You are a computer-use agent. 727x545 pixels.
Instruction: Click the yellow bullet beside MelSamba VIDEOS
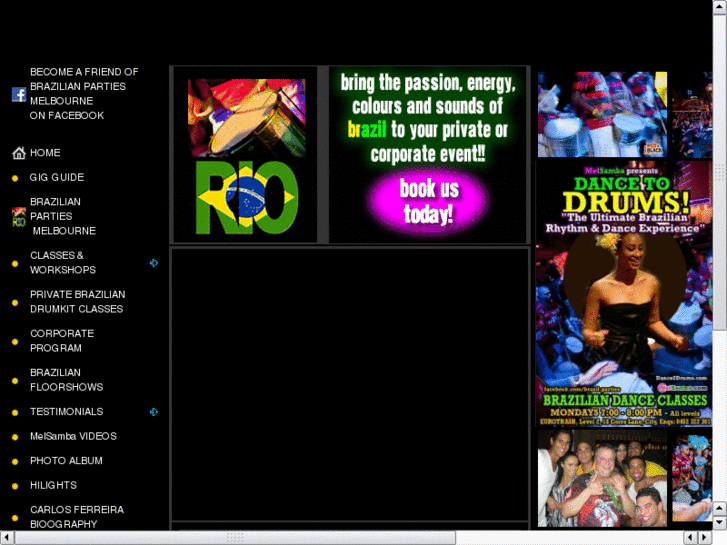pos(15,437)
